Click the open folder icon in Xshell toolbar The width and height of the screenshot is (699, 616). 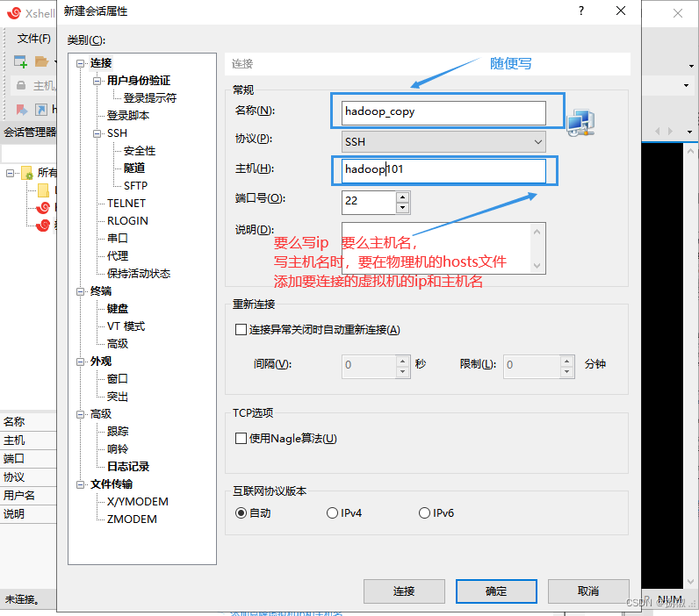click(41, 61)
